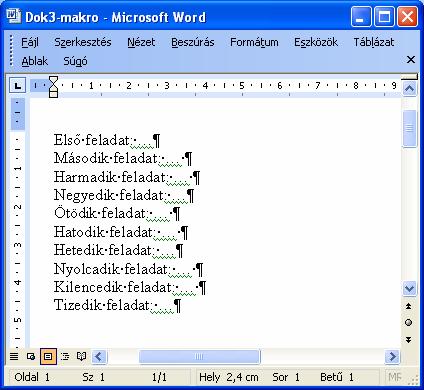This screenshot has height=390, width=424.
Task: Click the text 'Első feladat'
Action: 92,140
